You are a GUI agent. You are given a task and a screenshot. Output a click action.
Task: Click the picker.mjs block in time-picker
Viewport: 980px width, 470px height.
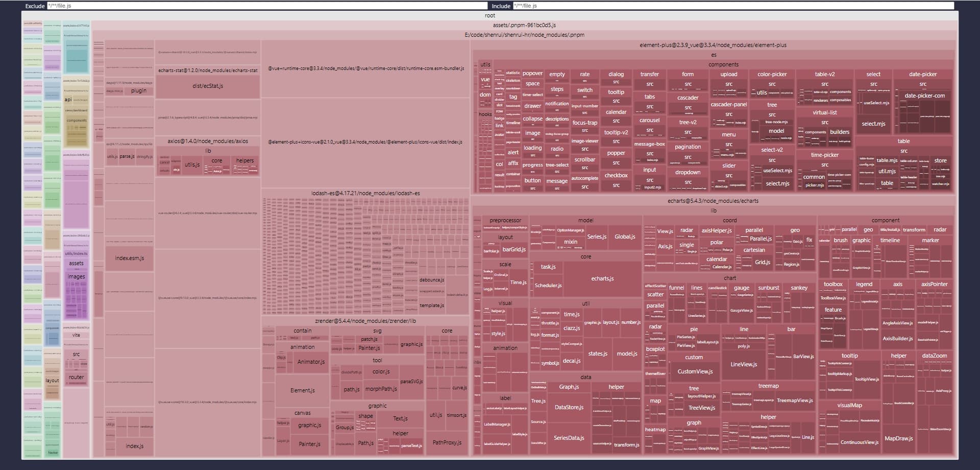click(814, 185)
